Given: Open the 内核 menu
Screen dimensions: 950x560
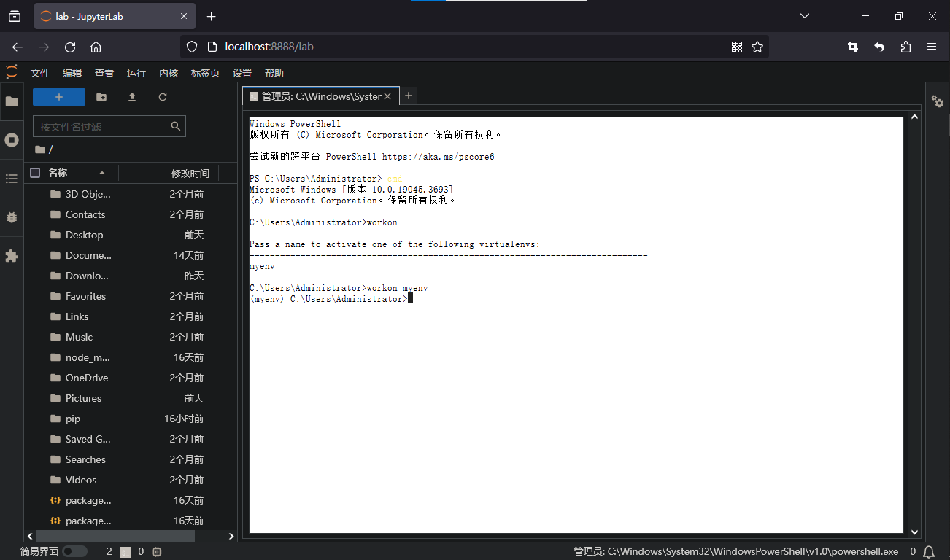Looking at the screenshot, I should click(169, 73).
